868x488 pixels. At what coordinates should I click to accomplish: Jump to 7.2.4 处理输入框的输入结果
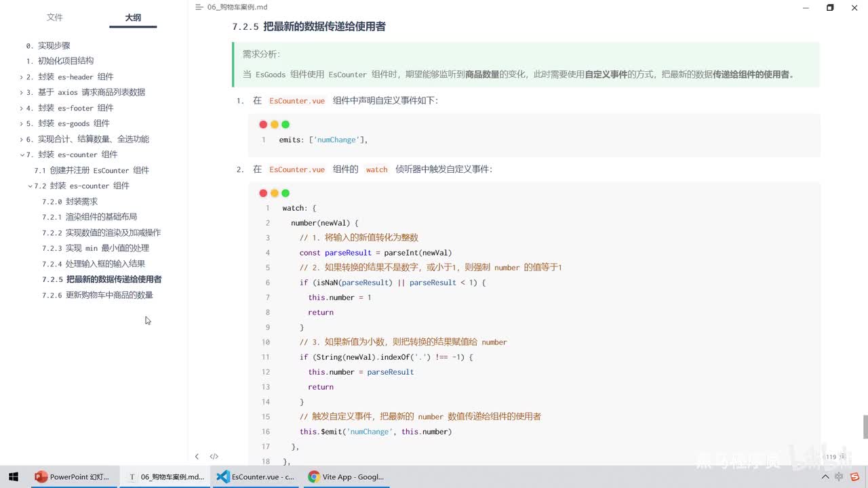94,264
